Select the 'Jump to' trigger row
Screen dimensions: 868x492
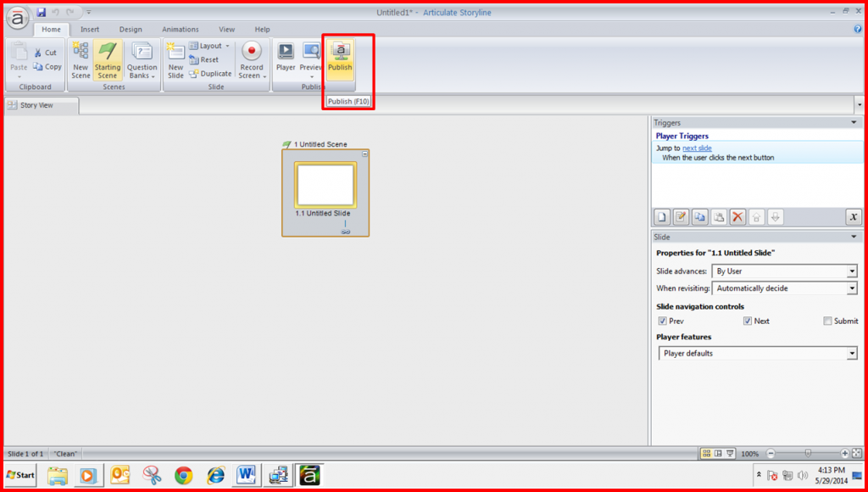pos(757,153)
